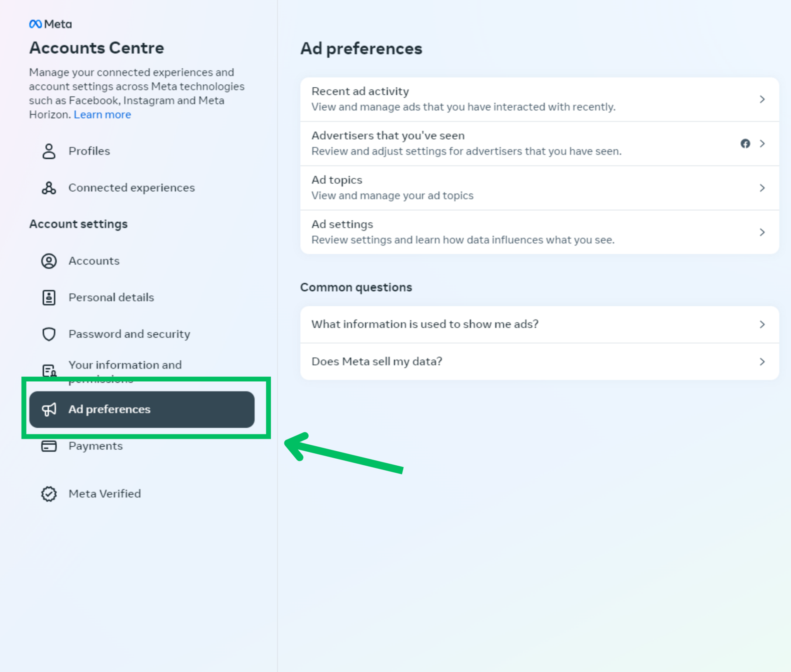Click the Meta logo

point(50,24)
